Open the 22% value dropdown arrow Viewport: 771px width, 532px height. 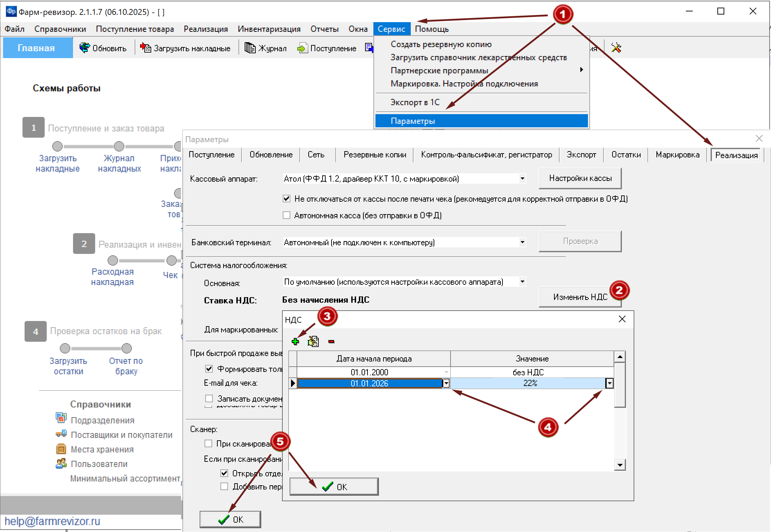609,383
